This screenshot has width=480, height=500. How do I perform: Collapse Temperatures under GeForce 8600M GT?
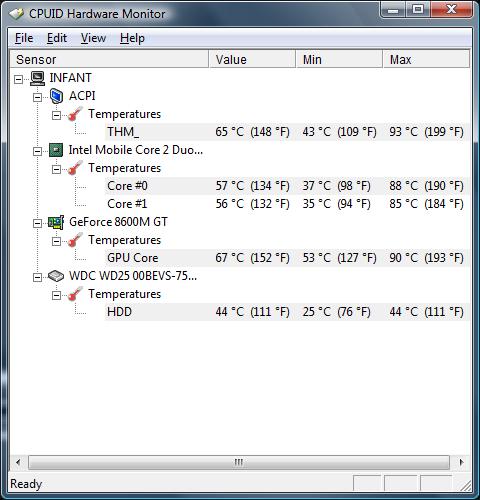point(57,241)
